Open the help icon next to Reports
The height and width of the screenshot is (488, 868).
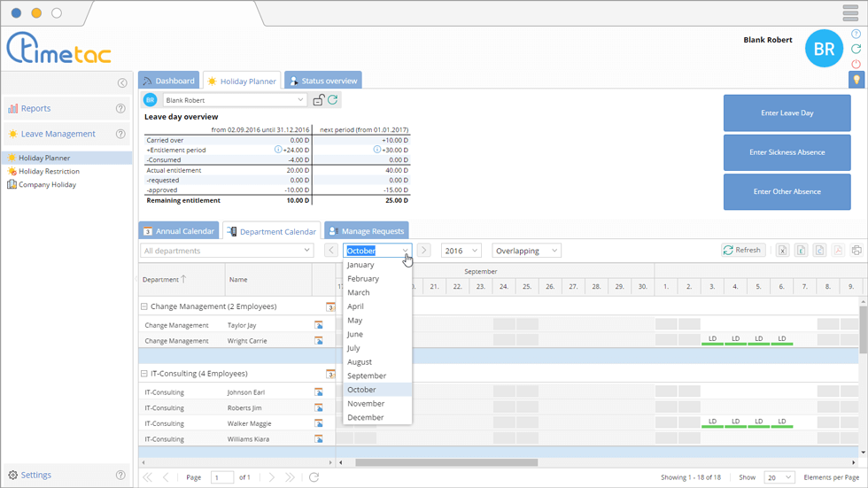click(x=120, y=109)
